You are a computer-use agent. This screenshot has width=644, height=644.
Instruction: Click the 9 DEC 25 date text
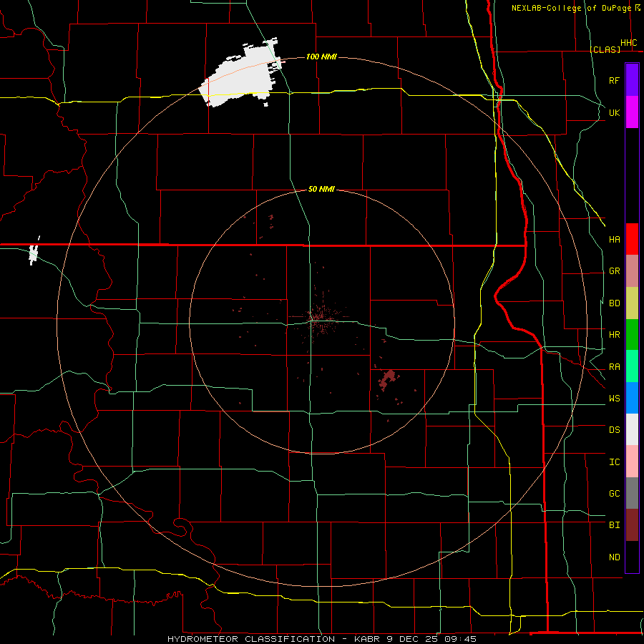click(x=413, y=639)
